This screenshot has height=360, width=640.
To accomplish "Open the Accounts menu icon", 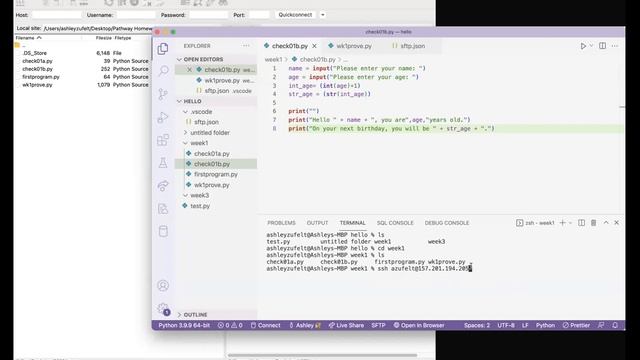I will [163, 285].
